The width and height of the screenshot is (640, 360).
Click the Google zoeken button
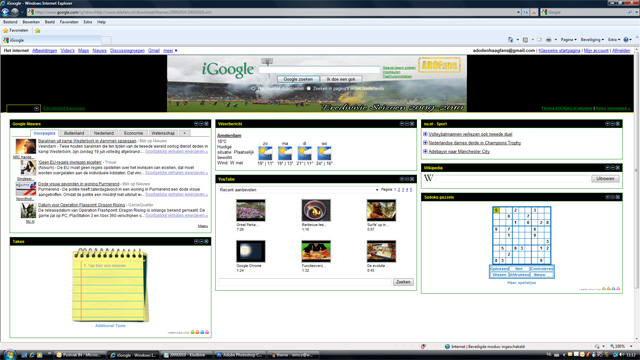click(x=298, y=79)
